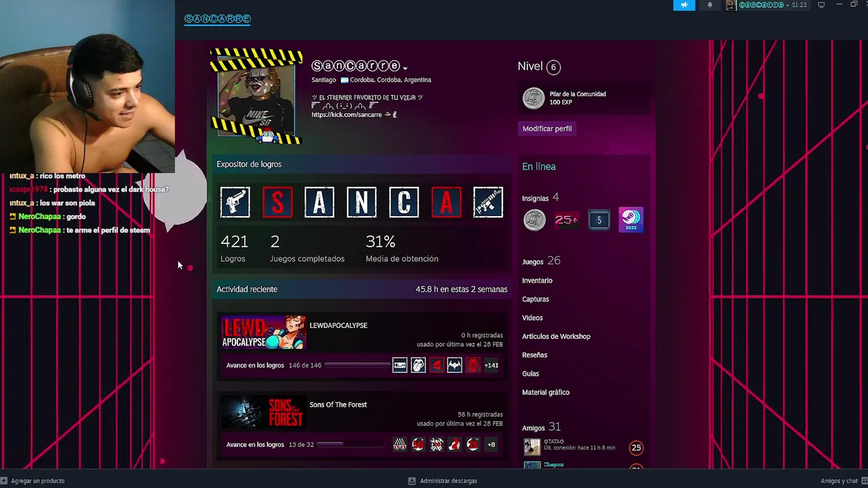Open the 25+ badge icon
Viewport: 868px width, 488px height.
[566, 220]
